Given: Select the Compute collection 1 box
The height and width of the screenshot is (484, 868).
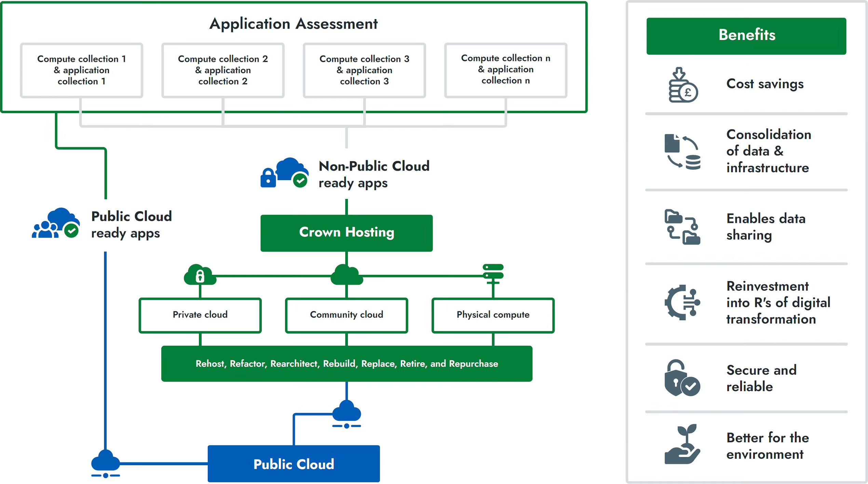Looking at the screenshot, I should (x=81, y=70).
